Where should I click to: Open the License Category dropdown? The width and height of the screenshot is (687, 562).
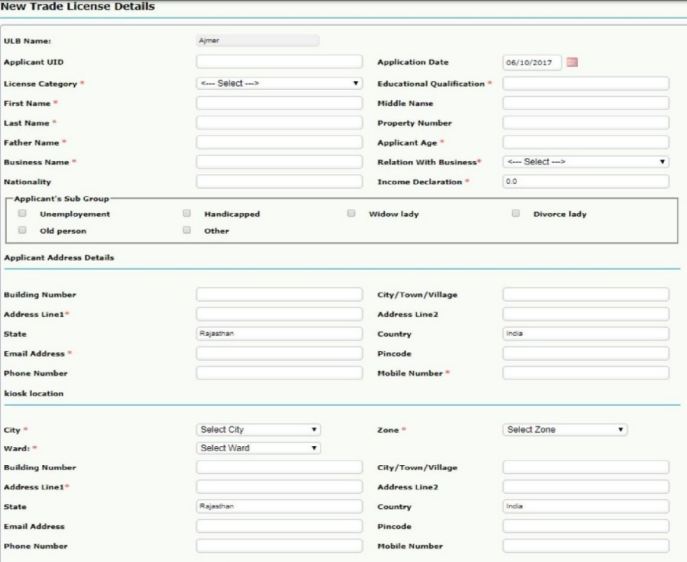tap(279, 83)
